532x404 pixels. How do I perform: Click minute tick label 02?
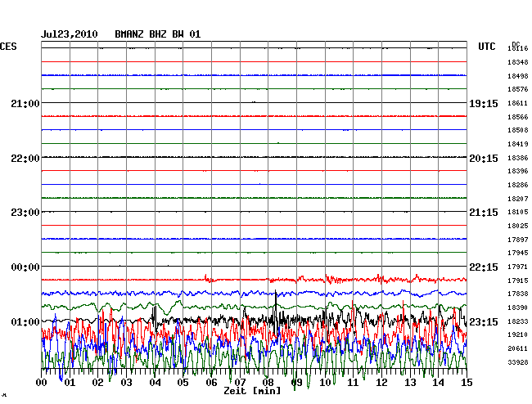coord(97,383)
